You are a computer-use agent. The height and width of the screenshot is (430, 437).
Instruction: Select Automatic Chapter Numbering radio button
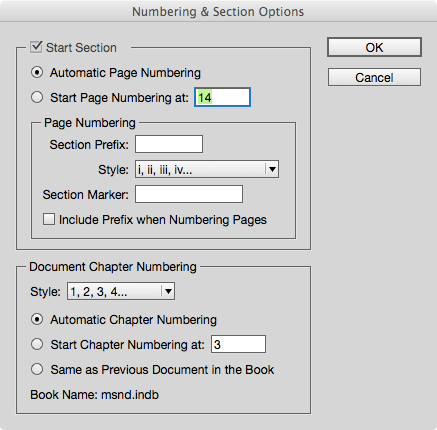tap(37, 319)
